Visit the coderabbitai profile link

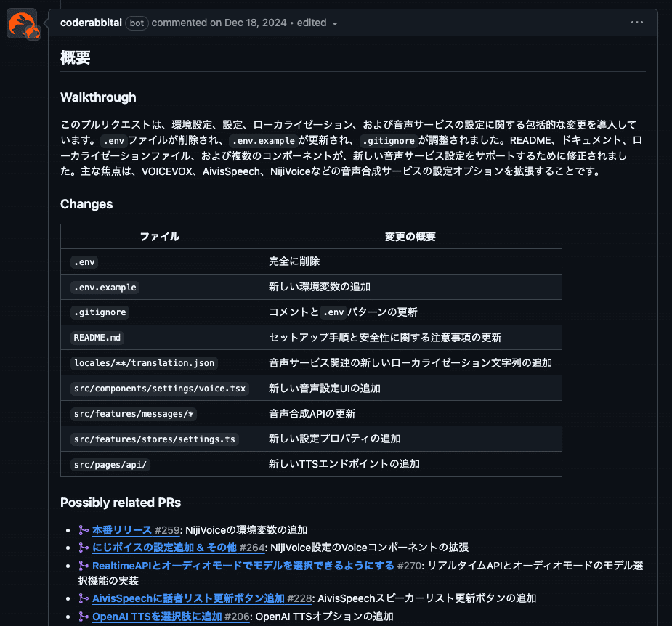pyautogui.click(x=90, y=23)
